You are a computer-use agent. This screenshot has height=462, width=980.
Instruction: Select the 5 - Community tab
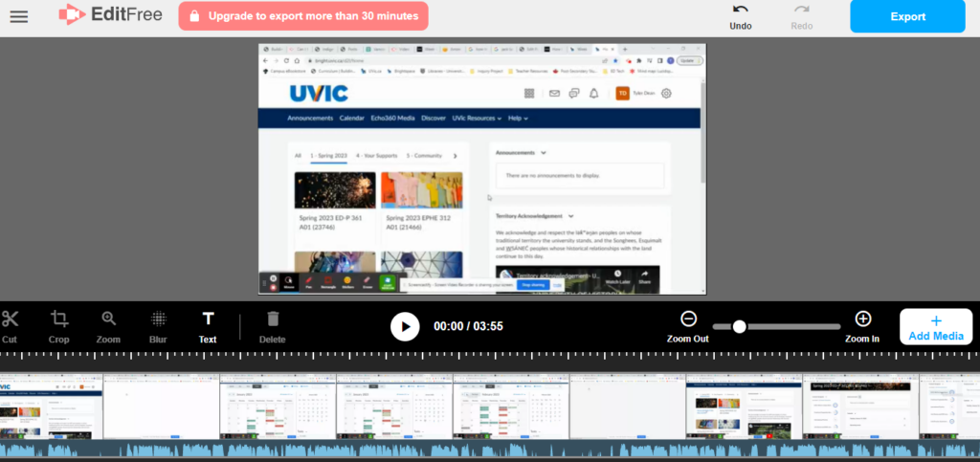coord(424,156)
